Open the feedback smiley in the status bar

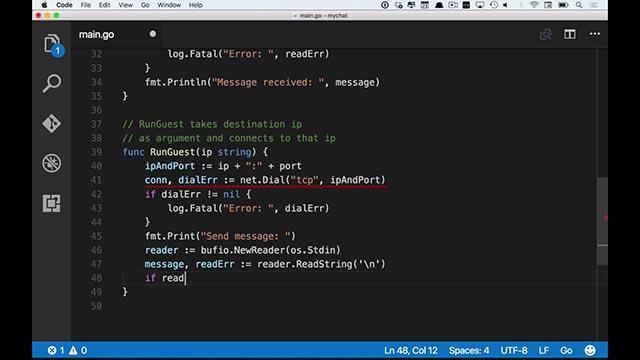[x=590, y=350]
